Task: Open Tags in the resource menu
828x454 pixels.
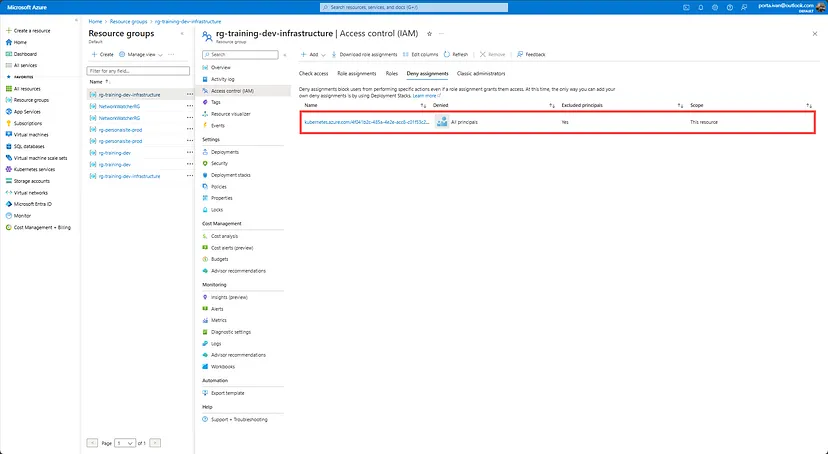Action: click(x=215, y=102)
